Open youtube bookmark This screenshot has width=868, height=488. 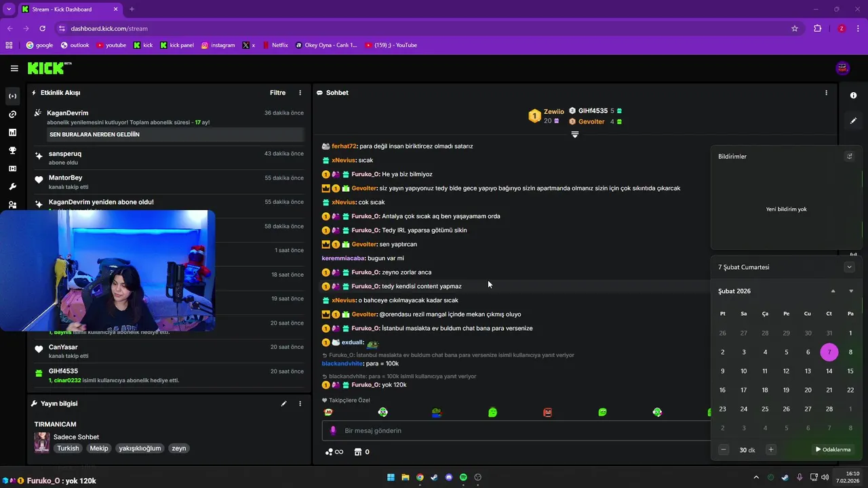(111, 45)
